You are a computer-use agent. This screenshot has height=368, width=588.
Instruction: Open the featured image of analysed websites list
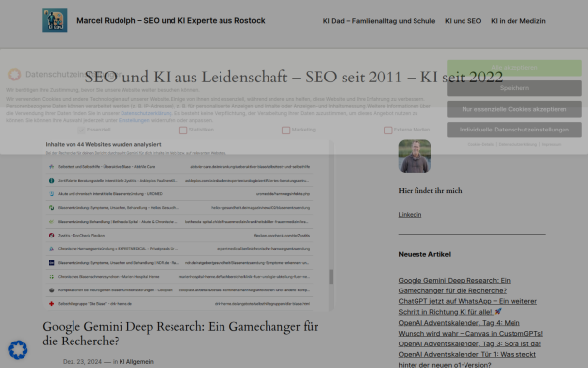click(x=188, y=226)
